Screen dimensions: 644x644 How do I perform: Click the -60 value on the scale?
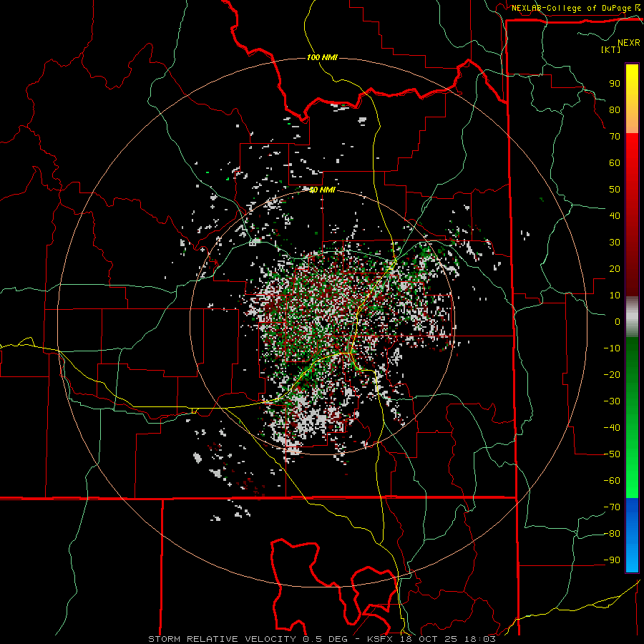click(612, 481)
